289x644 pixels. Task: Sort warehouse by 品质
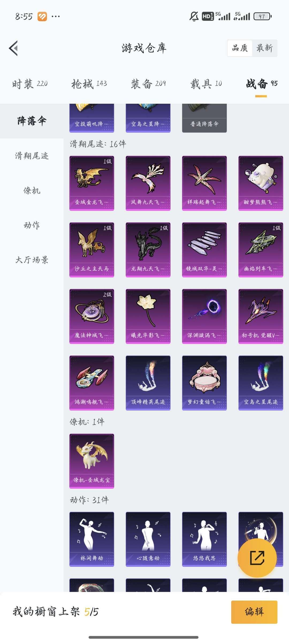click(x=240, y=48)
